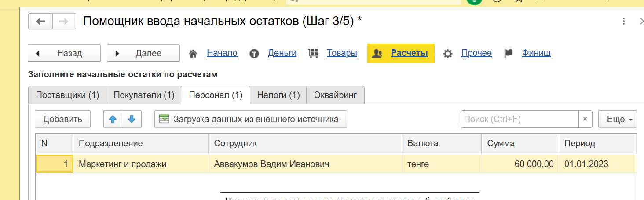The image size is (644, 200).
Task: Click the back arrow navigation icon
Action: (40, 22)
